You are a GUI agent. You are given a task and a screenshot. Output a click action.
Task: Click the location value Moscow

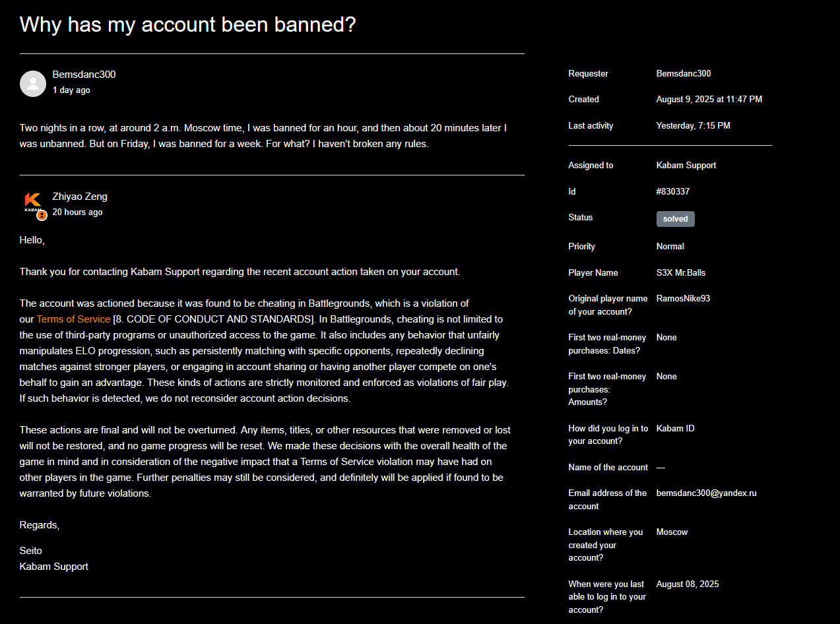(x=672, y=532)
